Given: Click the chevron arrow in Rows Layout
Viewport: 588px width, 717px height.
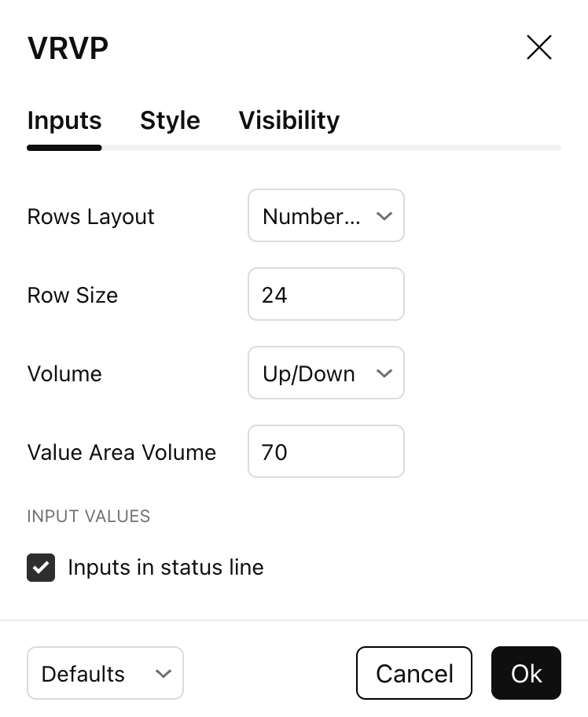Looking at the screenshot, I should (x=384, y=215).
